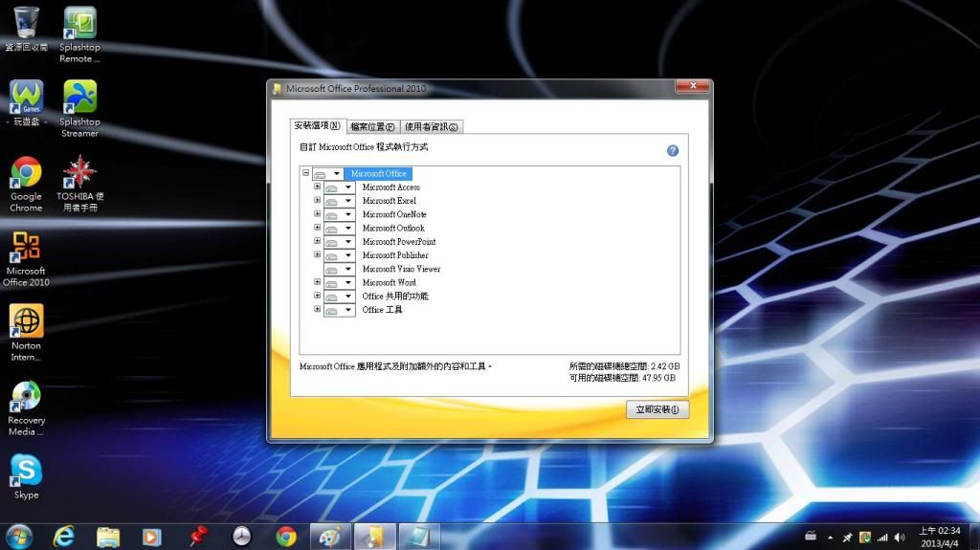This screenshot has width=980, height=550.
Task: Select the Microsoft Visio Viewer label
Action: (401, 269)
